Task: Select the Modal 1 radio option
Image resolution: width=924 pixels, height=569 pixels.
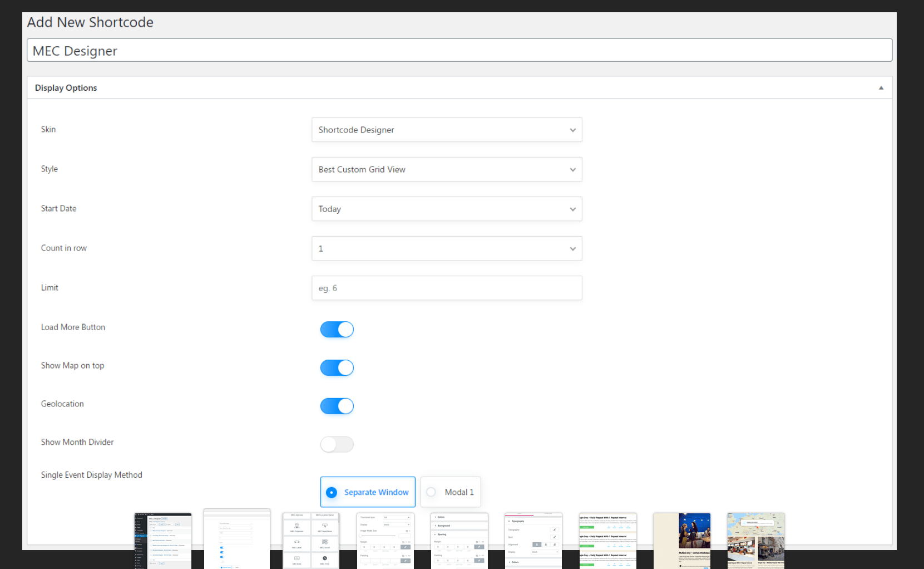Action: coord(451,492)
